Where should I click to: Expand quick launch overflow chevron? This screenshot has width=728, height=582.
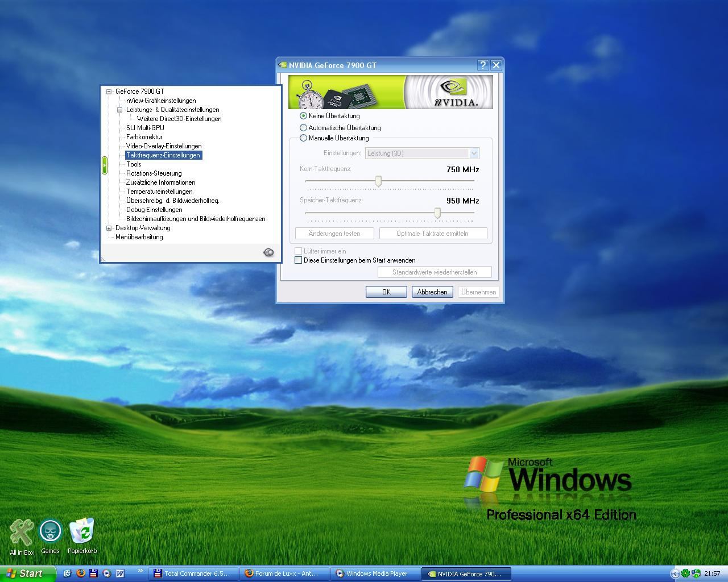pyautogui.click(x=140, y=571)
